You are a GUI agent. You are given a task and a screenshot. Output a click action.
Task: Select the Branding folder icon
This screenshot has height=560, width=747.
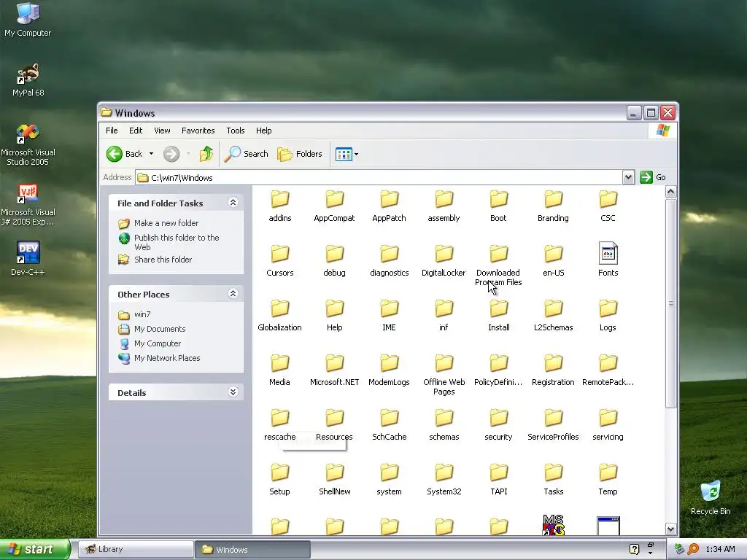pyautogui.click(x=554, y=199)
